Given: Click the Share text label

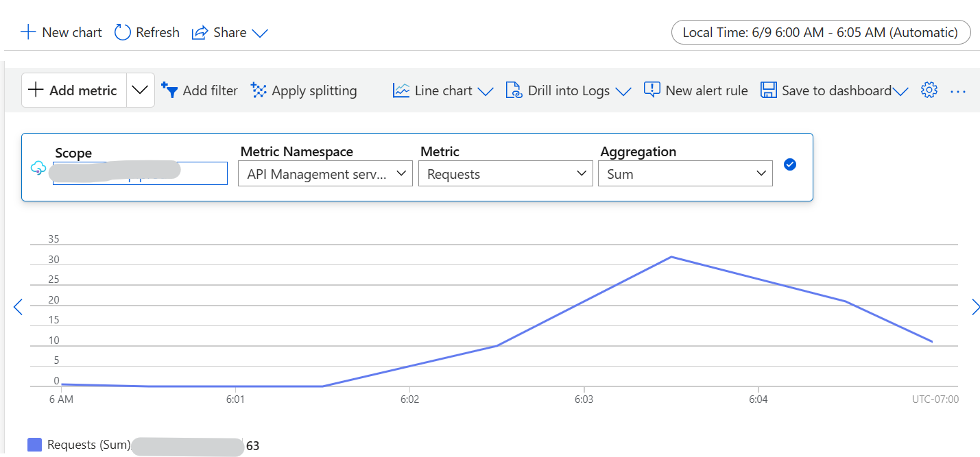Looking at the screenshot, I should (230, 32).
